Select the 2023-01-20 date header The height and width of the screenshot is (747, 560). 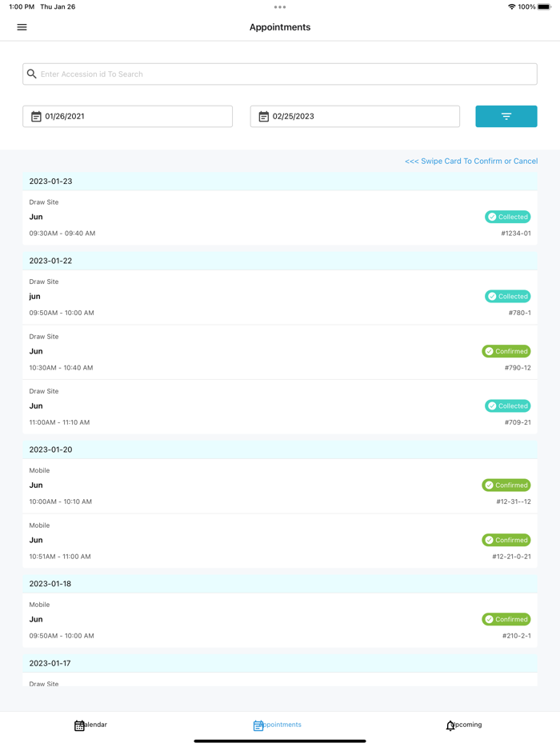click(280, 449)
